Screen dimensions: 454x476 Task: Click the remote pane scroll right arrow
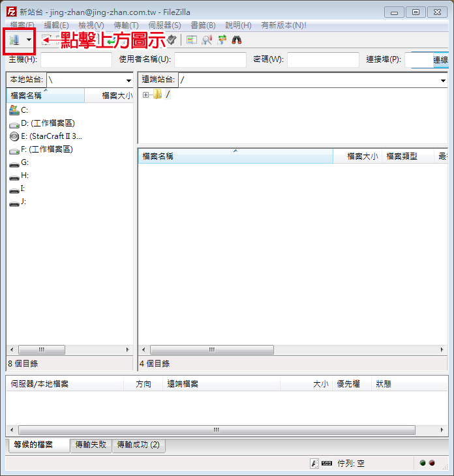[x=442, y=350]
